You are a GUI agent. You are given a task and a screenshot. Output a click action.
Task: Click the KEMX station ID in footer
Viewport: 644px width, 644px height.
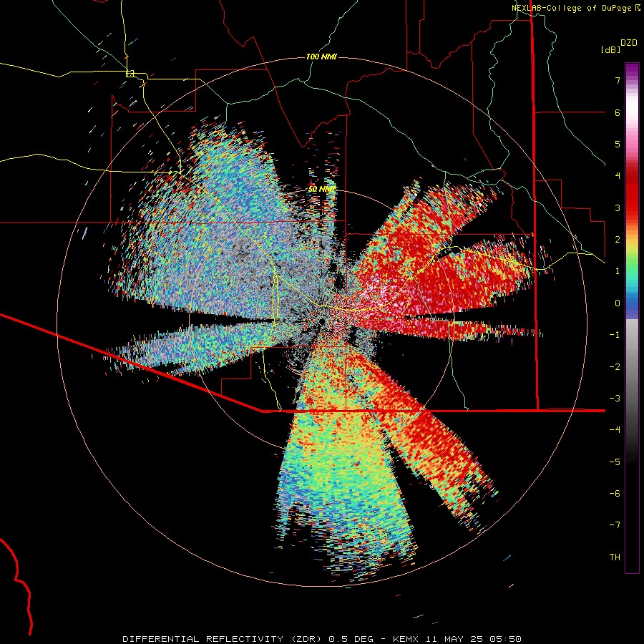click(404, 639)
